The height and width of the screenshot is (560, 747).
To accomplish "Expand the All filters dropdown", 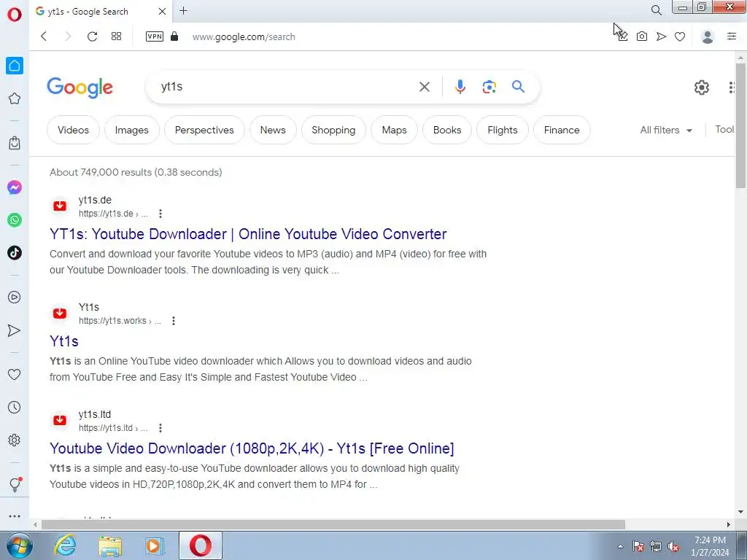I will click(666, 130).
